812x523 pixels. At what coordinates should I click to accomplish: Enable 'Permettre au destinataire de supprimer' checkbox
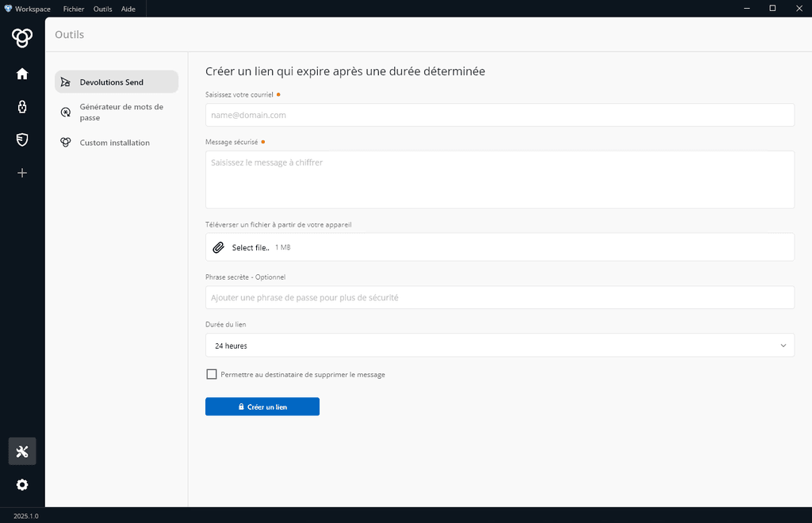212,374
